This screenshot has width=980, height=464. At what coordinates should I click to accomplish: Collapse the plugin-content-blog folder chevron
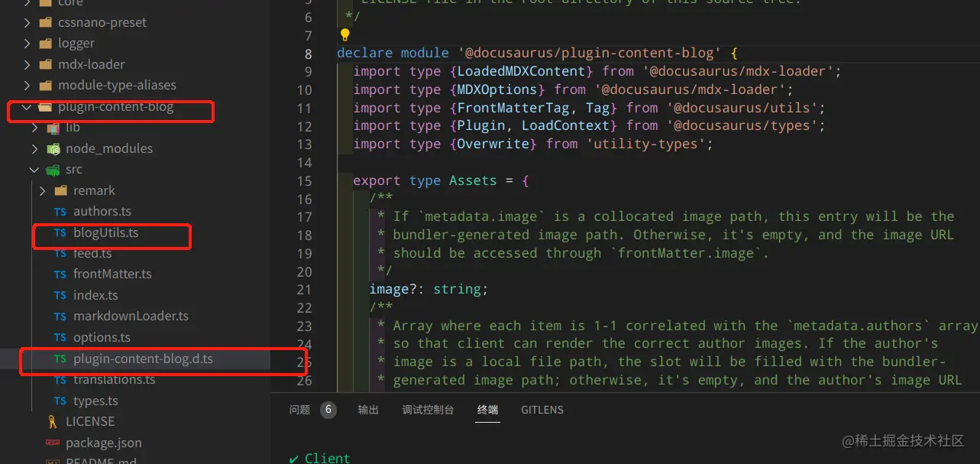[27, 107]
